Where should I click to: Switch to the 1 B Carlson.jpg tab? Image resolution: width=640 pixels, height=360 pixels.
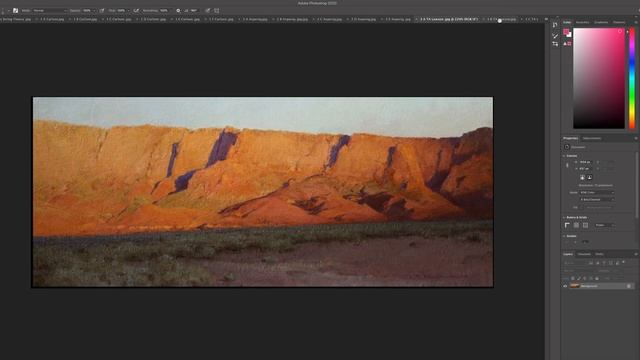[x=85, y=19]
